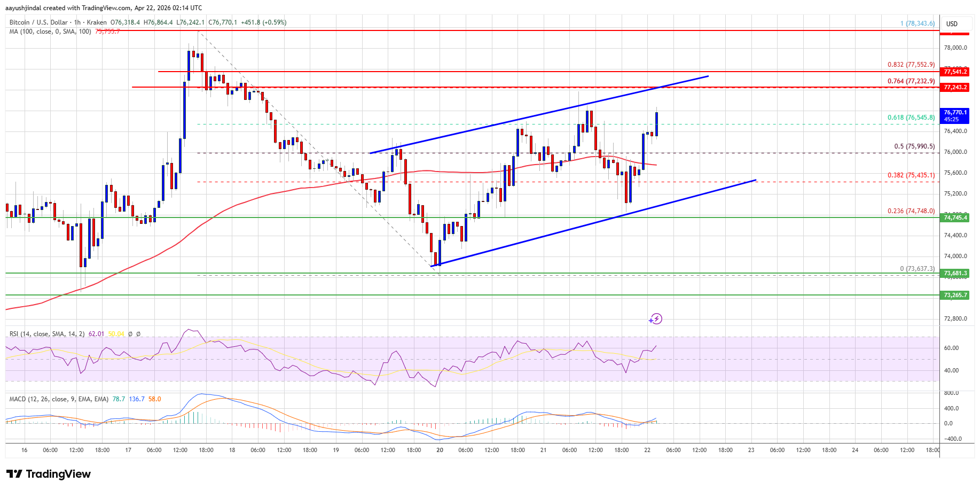
Task: Click the MACD orange value 58.0
Action: [154, 399]
